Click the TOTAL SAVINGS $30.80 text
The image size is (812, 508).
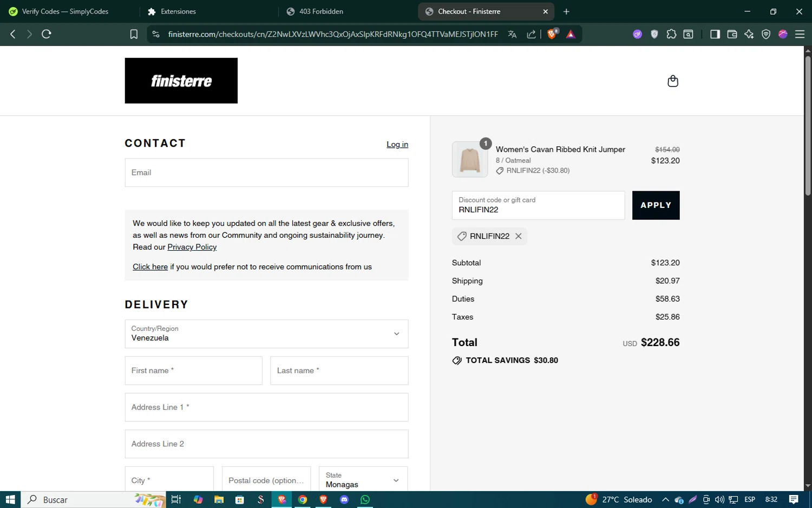[512, 360]
